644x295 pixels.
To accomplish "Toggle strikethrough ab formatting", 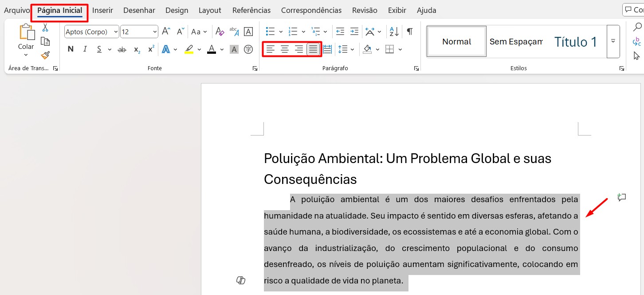I will point(122,49).
